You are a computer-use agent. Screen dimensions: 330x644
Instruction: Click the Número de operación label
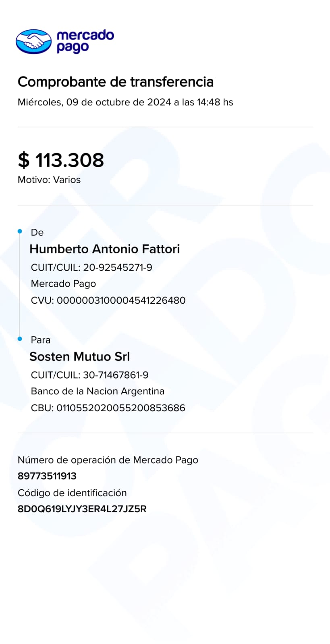(108, 460)
